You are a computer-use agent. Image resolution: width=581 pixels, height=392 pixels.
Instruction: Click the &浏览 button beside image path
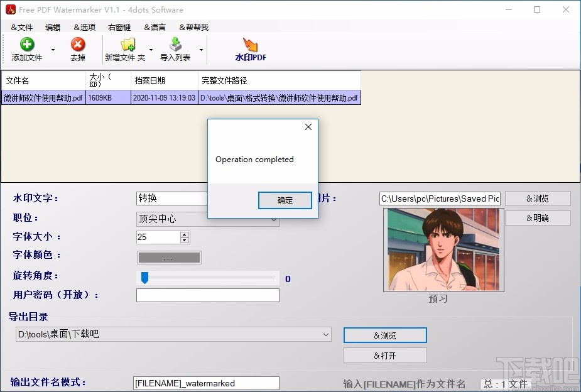[x=538, y=199]
